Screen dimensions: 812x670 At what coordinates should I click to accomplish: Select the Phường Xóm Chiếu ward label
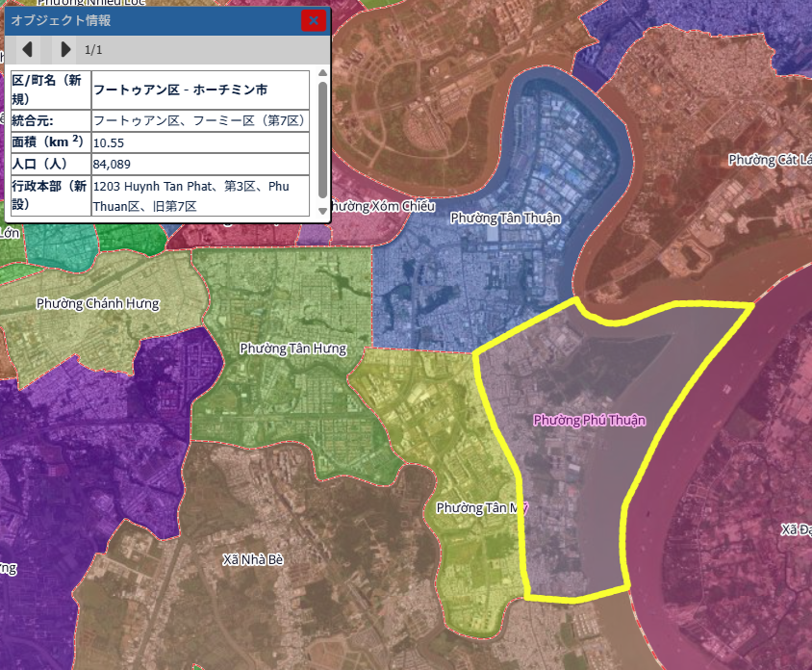tap(383, 206)
